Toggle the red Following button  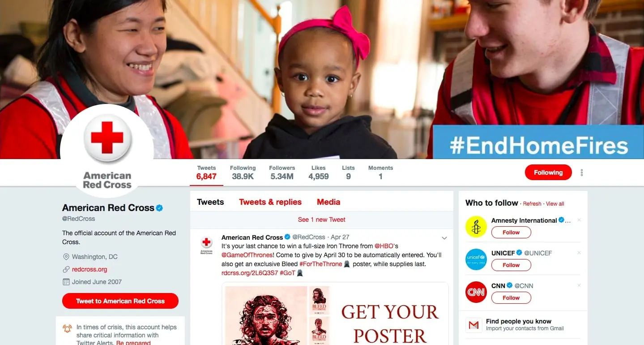point(548,172)
